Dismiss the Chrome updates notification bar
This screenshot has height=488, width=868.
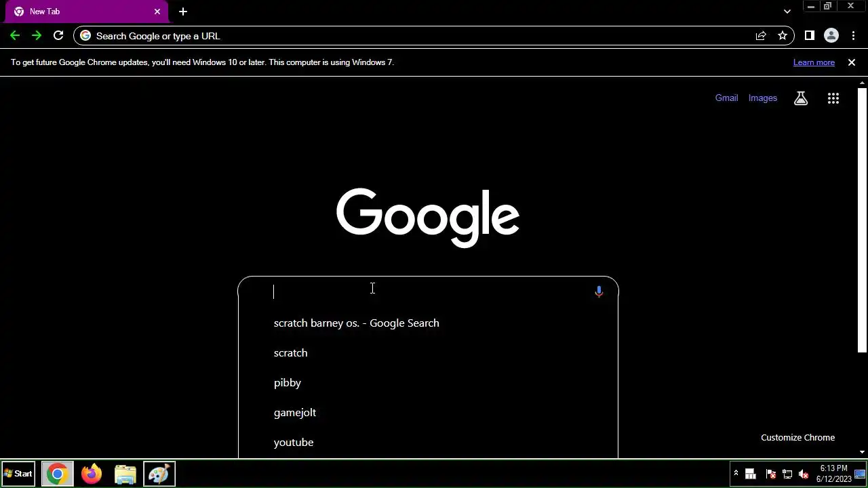pos(852,62)
